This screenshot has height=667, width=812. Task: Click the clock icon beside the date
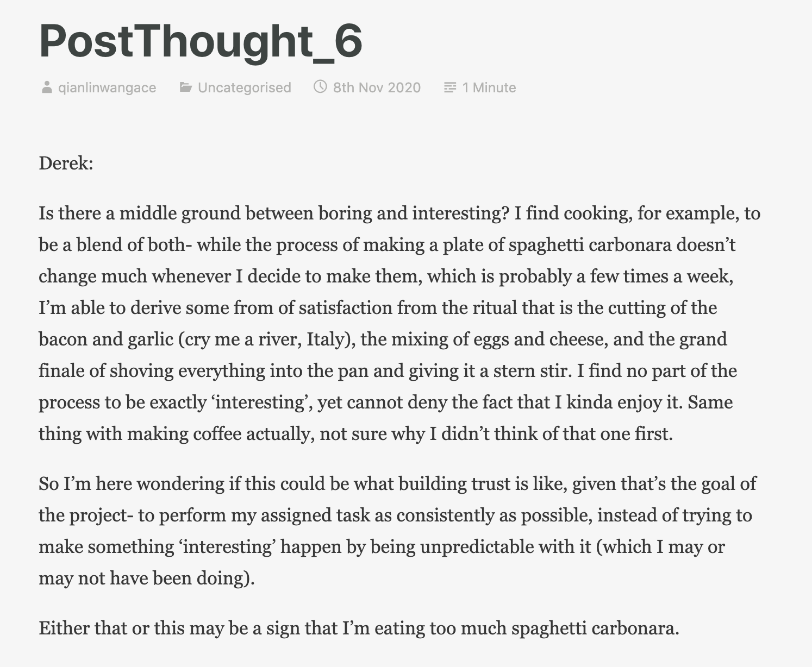[320, 87]
